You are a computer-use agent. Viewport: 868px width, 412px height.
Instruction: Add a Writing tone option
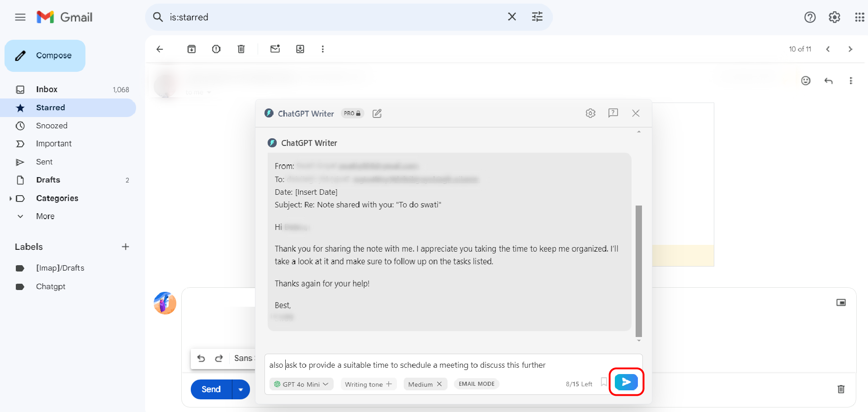click(368, 384)
